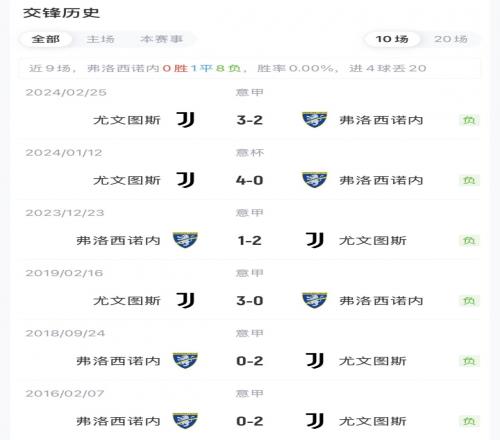Click the 1-2 score of 2023/12/23 match
The image size is (500, 440).
(250, 240)
